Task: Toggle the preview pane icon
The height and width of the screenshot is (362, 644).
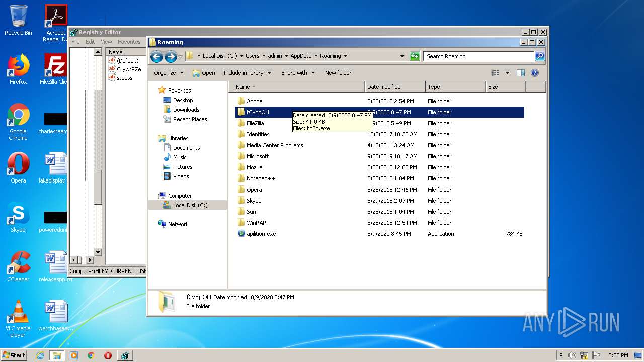Action: 521,73
